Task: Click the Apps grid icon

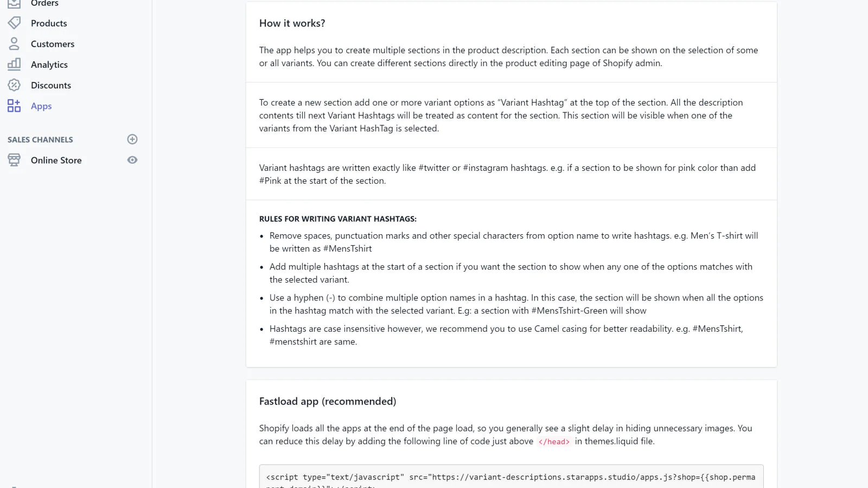Action: click(14, 106)
